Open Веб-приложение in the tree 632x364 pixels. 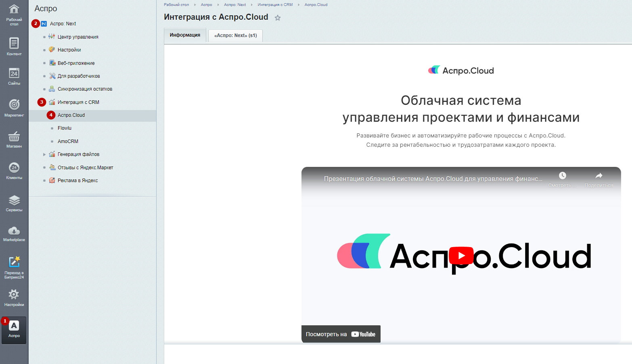(76, 63)
